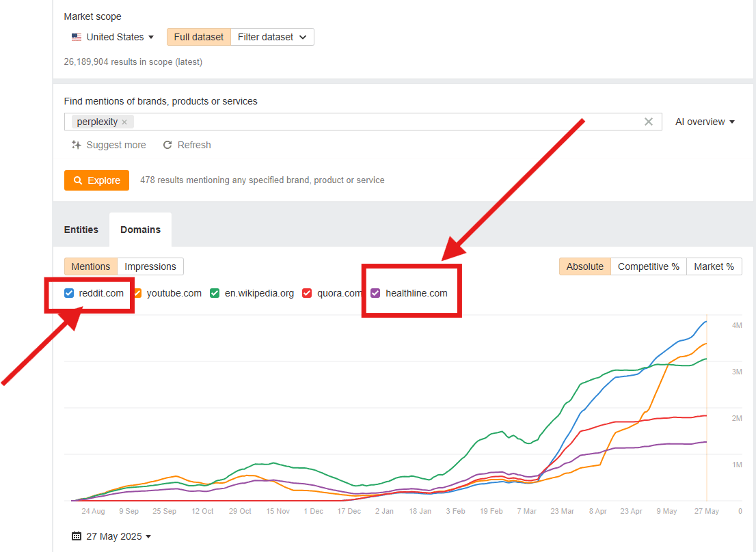This screenshot has width=756, height=552.
Task: Click the "9 Sep" x-axis label
Action: [129, 511]
